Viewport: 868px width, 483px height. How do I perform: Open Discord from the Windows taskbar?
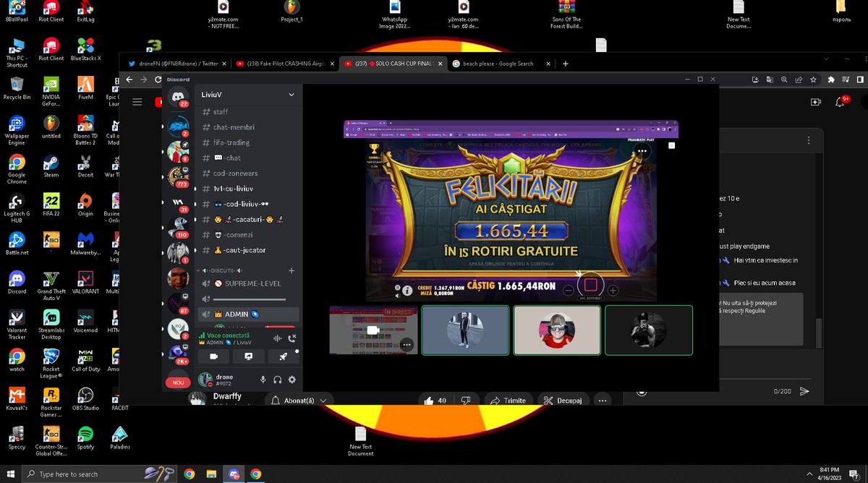pos(234,474)
